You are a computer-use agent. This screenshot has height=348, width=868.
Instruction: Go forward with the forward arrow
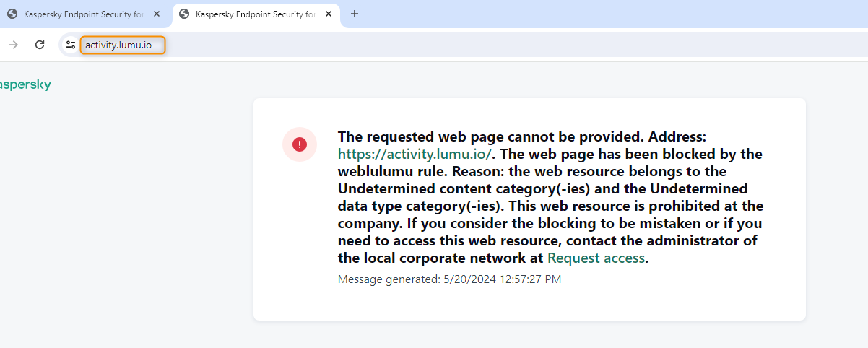click(13, 45)
